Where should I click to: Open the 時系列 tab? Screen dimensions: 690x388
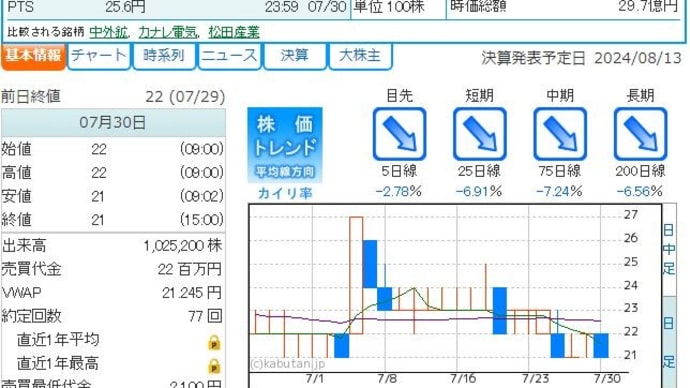click(x=164, y=56)
